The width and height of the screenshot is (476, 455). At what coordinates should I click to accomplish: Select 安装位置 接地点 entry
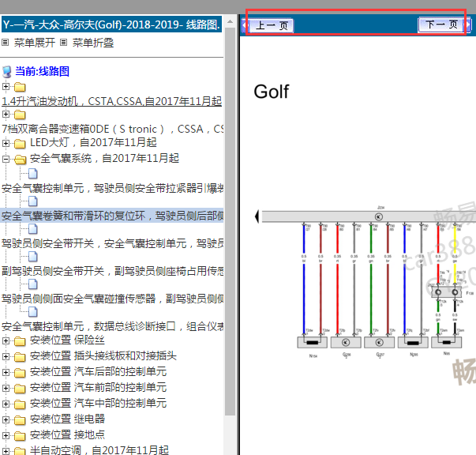pos(67,434)
